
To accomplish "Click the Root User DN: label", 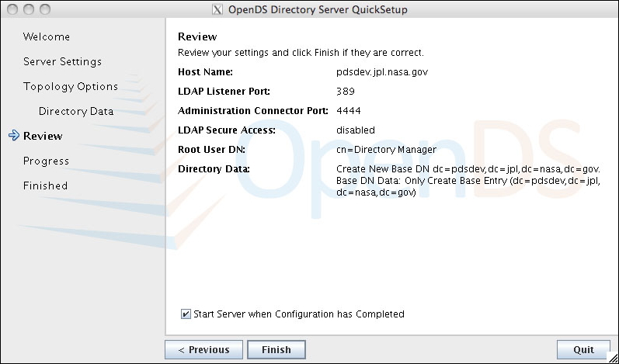I will 211,150.
